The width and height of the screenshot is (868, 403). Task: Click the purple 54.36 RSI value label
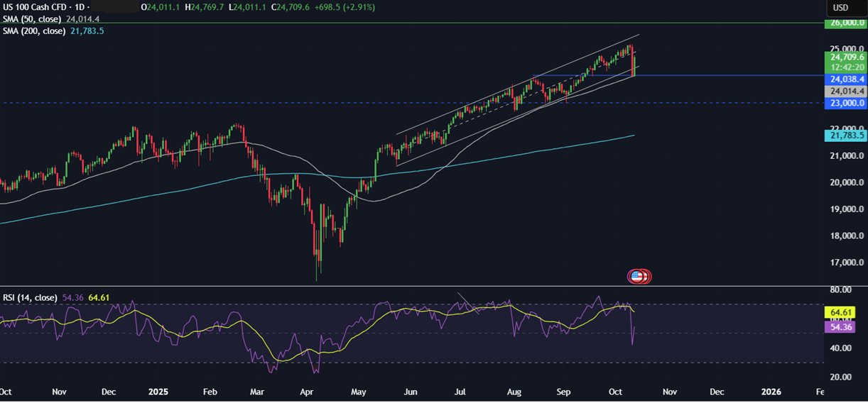845,326
